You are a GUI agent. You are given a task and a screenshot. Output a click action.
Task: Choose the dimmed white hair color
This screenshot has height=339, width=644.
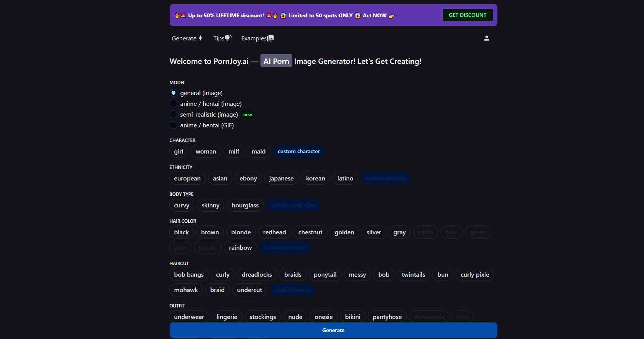coord(425,232)
